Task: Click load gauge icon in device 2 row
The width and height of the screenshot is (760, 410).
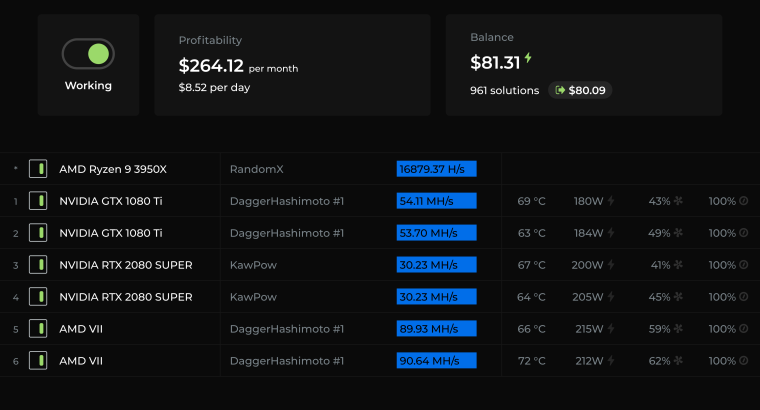Action: [744, 233]
